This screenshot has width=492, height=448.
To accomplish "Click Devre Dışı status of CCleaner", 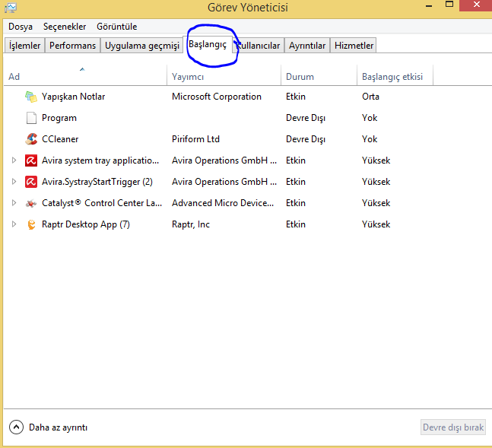I will [x=306, y=139].
